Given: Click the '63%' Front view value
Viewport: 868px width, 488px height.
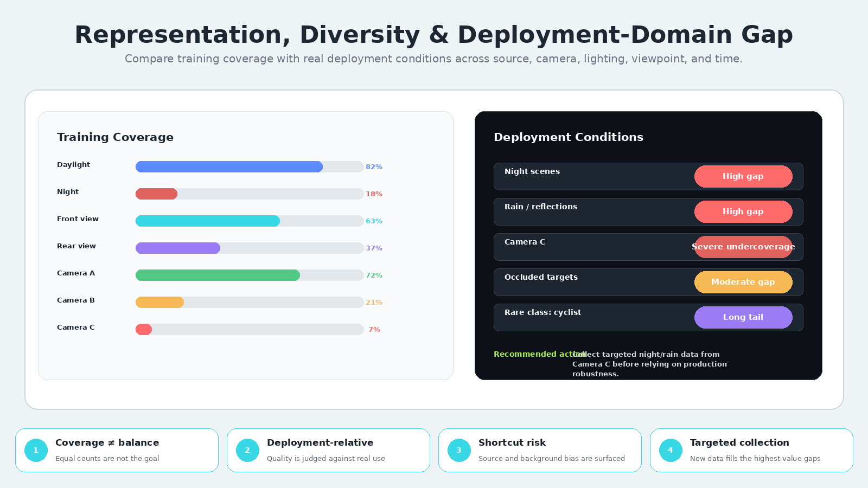Looking at the screenshot, I should [374, 221].
